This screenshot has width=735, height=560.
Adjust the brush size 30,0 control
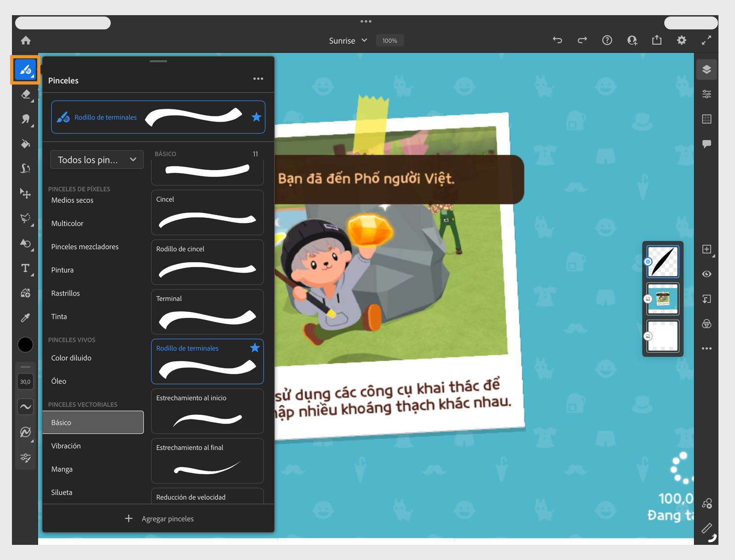[25, 382]
